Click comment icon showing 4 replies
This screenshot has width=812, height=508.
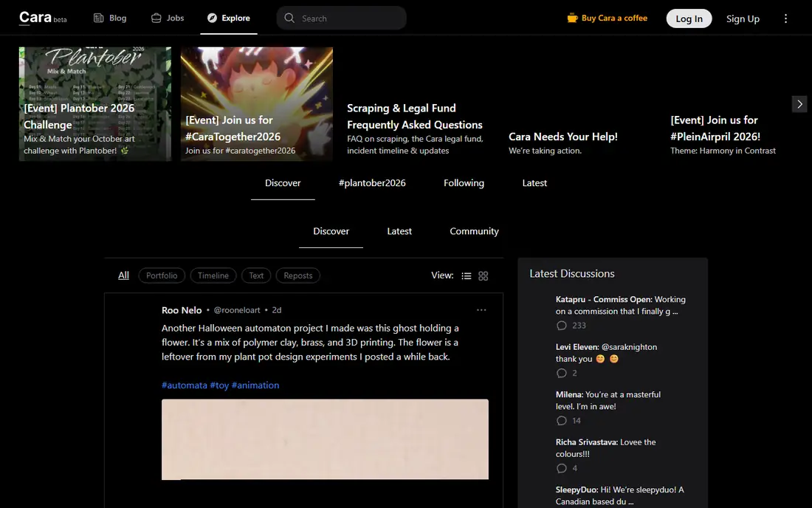coord(561,469)
